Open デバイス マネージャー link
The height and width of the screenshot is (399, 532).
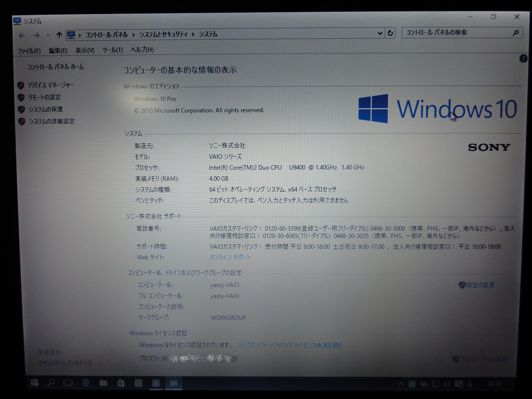50,85
